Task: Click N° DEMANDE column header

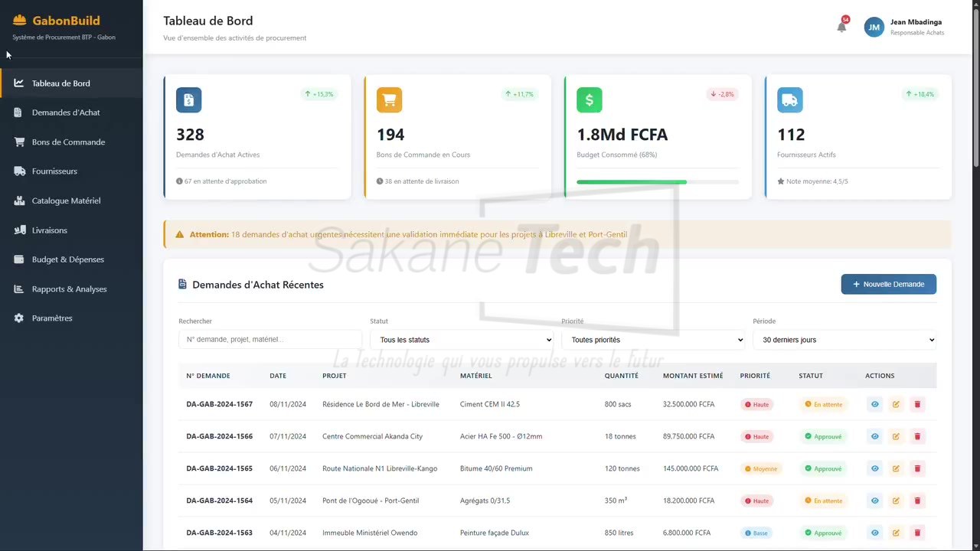Action: coord(208,376)
